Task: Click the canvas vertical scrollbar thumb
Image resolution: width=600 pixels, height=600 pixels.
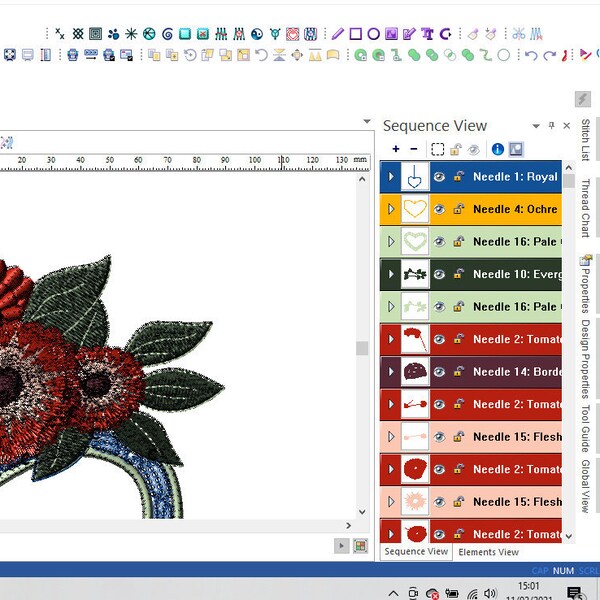Action: (x=362, y=348)
